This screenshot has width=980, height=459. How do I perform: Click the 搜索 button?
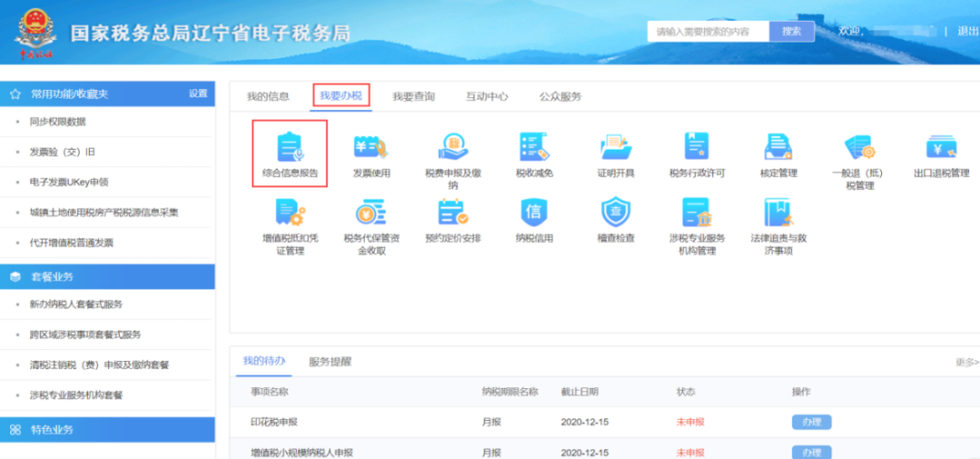[792, 31]
